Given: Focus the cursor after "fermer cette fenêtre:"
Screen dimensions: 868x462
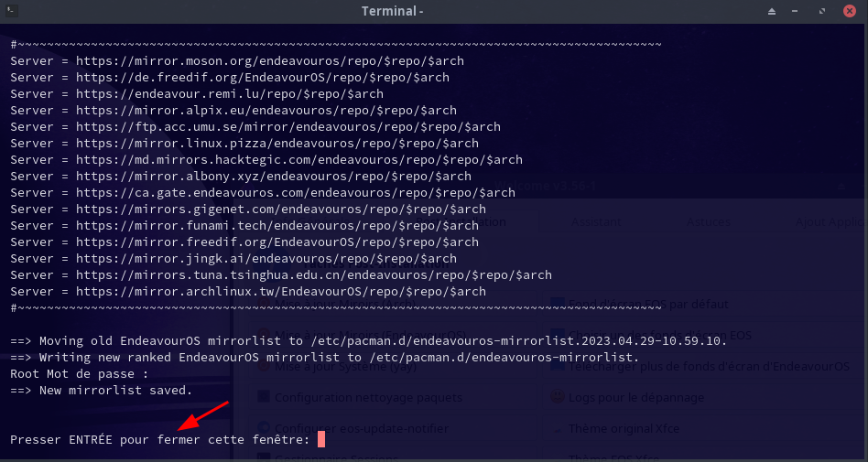Looking at the screenshot, I should [321, 440].
